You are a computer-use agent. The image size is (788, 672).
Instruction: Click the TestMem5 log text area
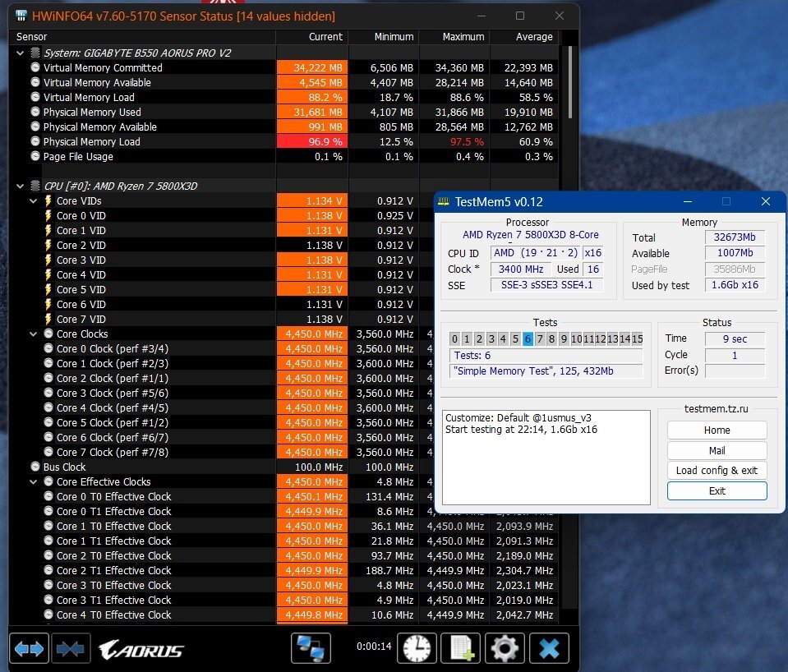[546, 458]
